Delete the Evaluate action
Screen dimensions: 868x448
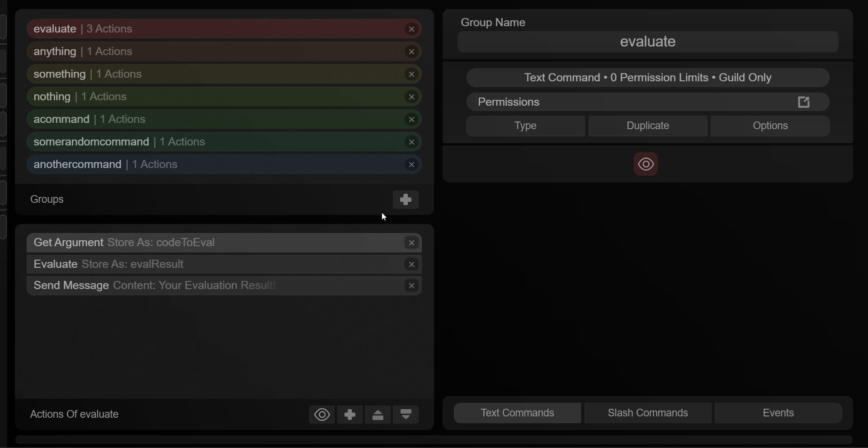point(411,265)
